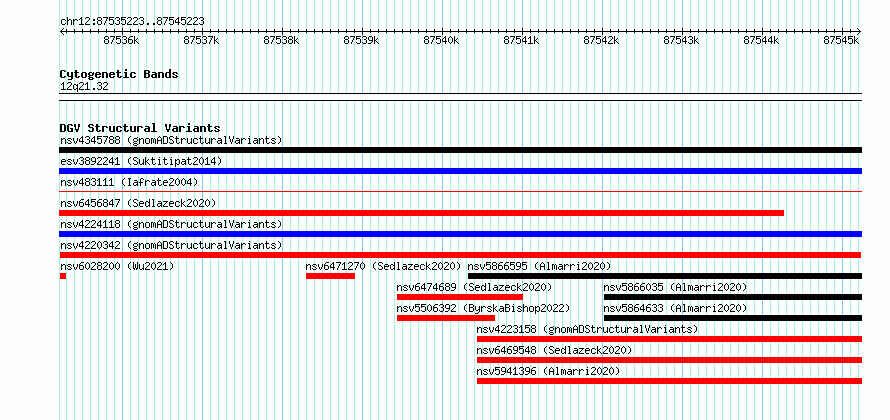Click the red nsv6456847 variant bar
Screen dimensions: 890x420
pyautogui.click(x=422, y=213)
